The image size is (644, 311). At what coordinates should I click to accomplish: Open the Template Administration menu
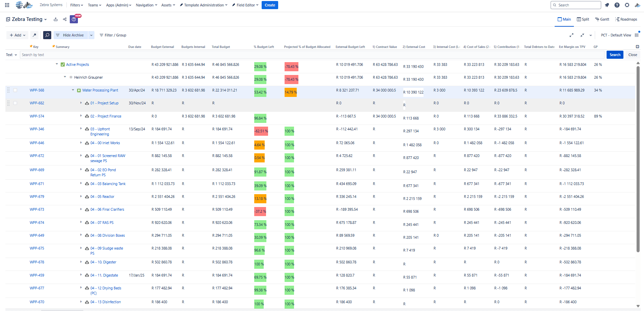click(203, 5)
